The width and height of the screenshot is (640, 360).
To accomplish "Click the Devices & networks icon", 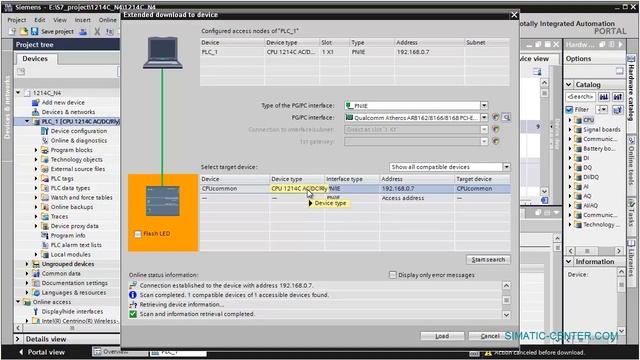I will (36, 112).
